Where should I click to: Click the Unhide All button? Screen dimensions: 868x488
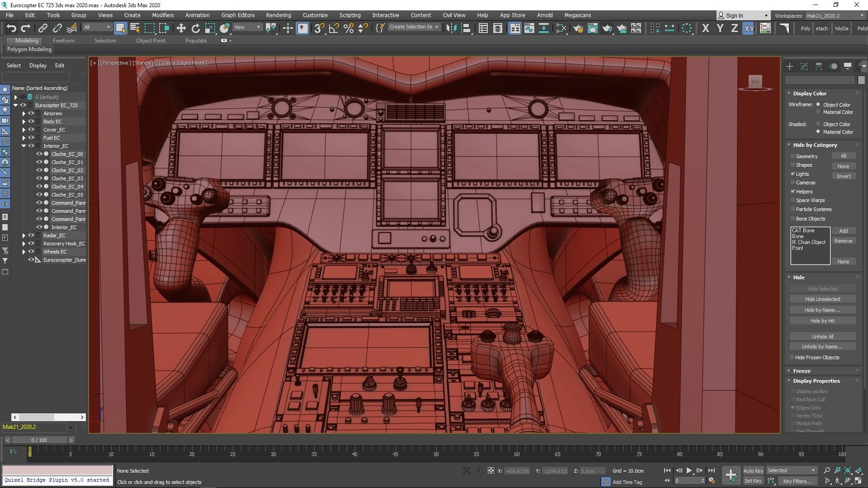[822, 336]
